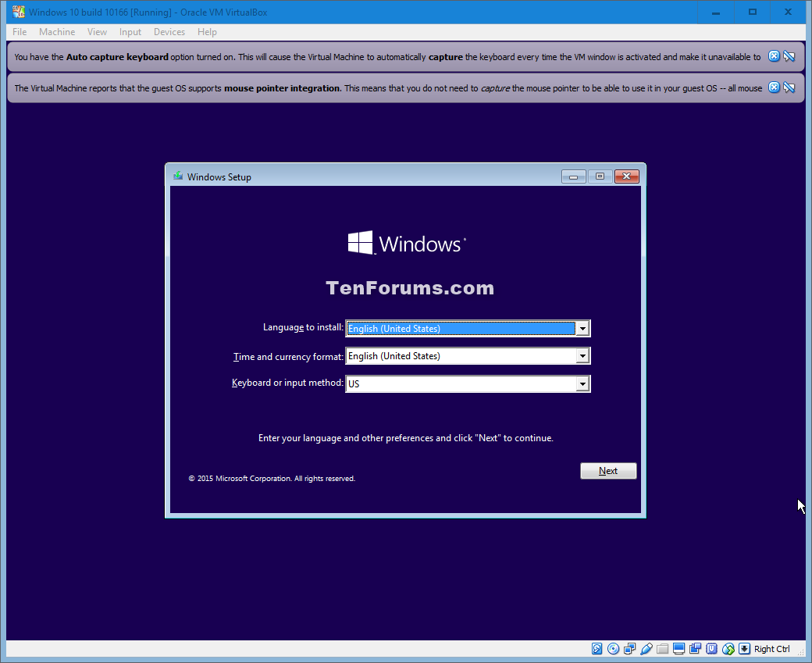Viewport: 812px width, 663px height.
Task: Click the VirtualBox window title bar icon
Action: coord(19,12)
